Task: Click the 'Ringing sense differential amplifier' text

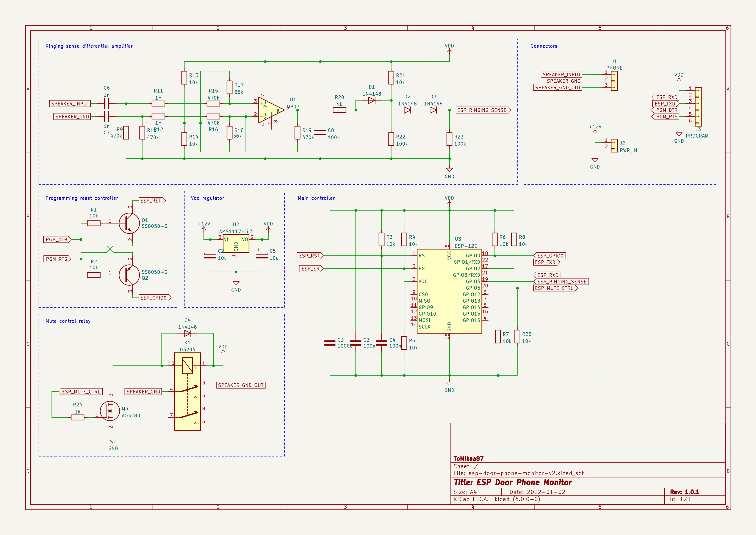Action: tap(89, 46)
